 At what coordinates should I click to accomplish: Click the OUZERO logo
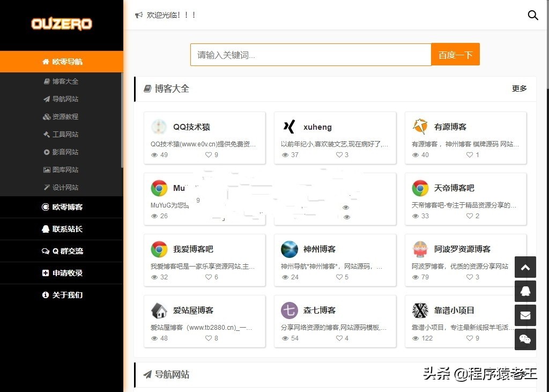click(x=62, y=24)
